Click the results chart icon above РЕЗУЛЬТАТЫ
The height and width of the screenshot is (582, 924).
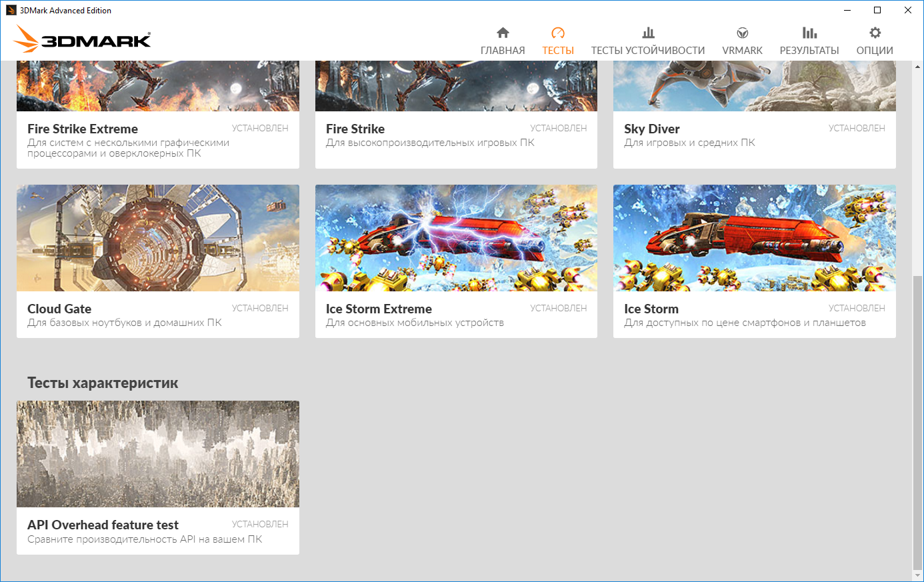[x=809, y=33]
